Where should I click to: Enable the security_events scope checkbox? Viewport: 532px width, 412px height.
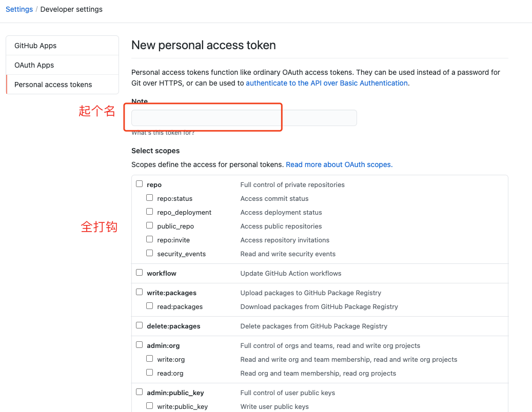point(150,253)
